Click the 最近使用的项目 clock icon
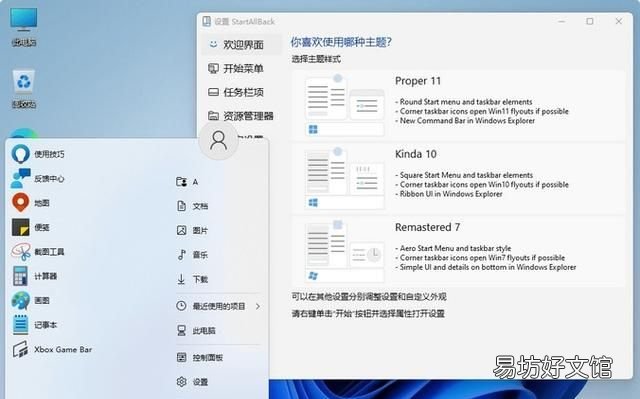Image resolution: width=640 pixels, height=399 pixels. (x=182, y=306)
